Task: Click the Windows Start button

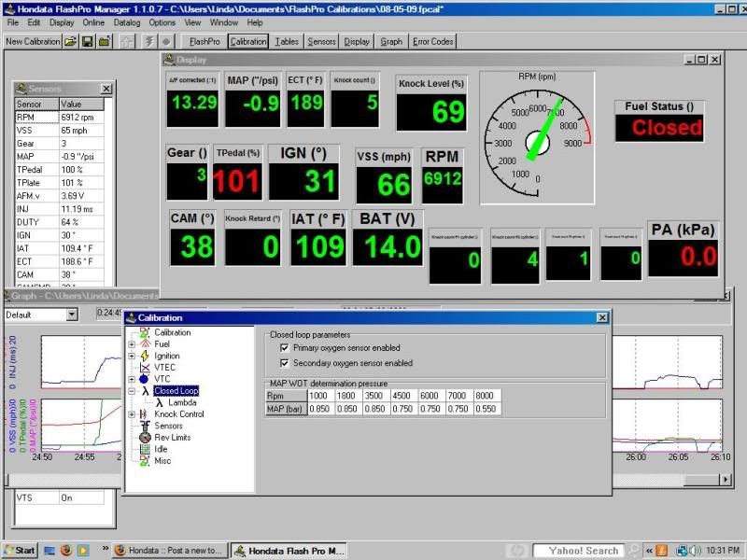Action: click(x=20, y=551)
